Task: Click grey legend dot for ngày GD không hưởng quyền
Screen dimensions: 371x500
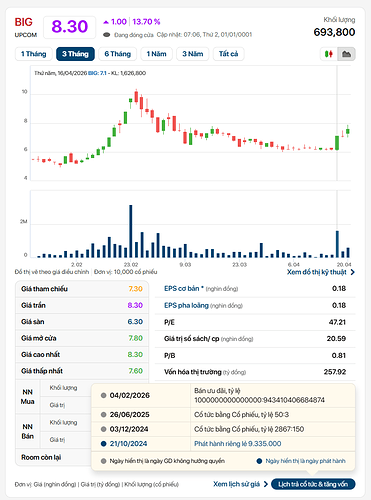Action: coord(103,461)
